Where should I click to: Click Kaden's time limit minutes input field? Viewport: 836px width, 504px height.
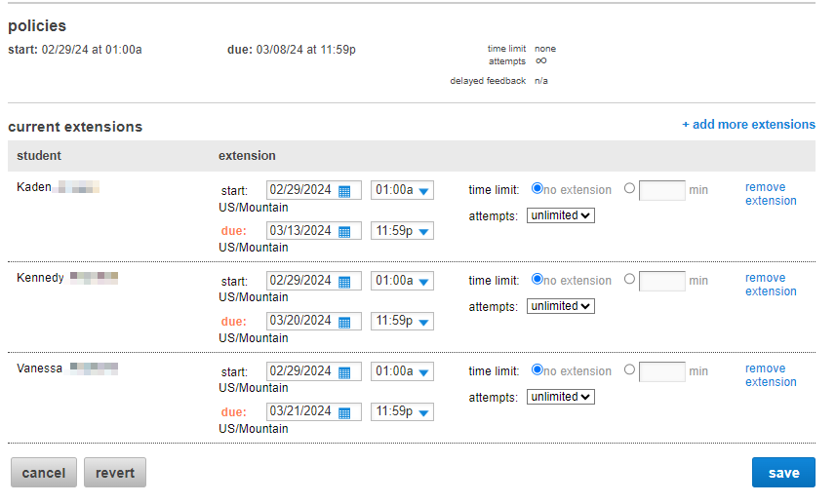pos(662,190)
